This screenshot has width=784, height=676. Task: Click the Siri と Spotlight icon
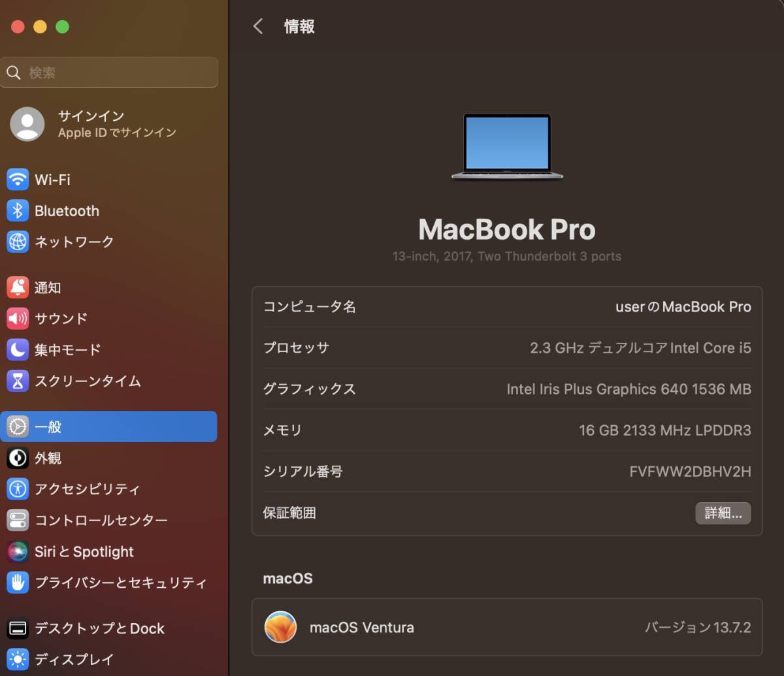click(18, 551)
